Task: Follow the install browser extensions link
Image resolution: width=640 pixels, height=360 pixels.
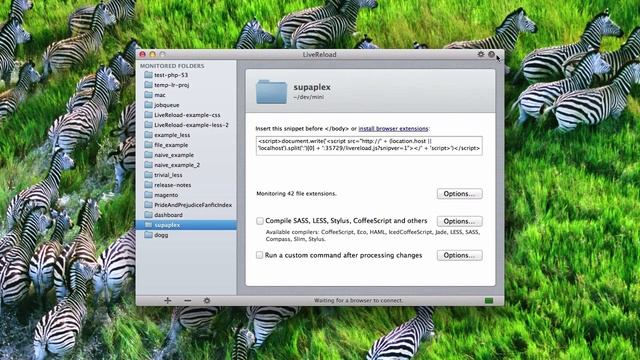Action: 393,129
